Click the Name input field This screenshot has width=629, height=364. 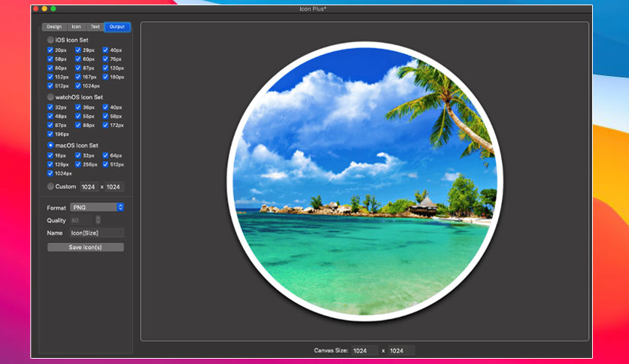[96, 233]
